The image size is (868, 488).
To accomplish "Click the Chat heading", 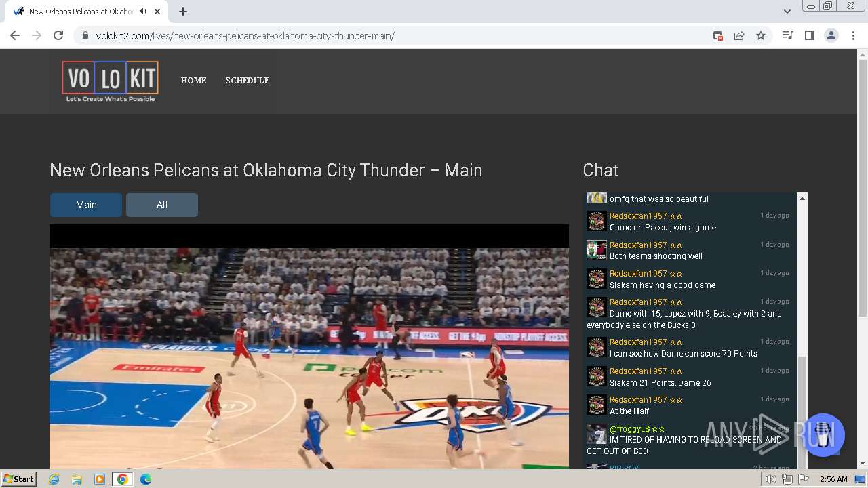I will point(601,170).
